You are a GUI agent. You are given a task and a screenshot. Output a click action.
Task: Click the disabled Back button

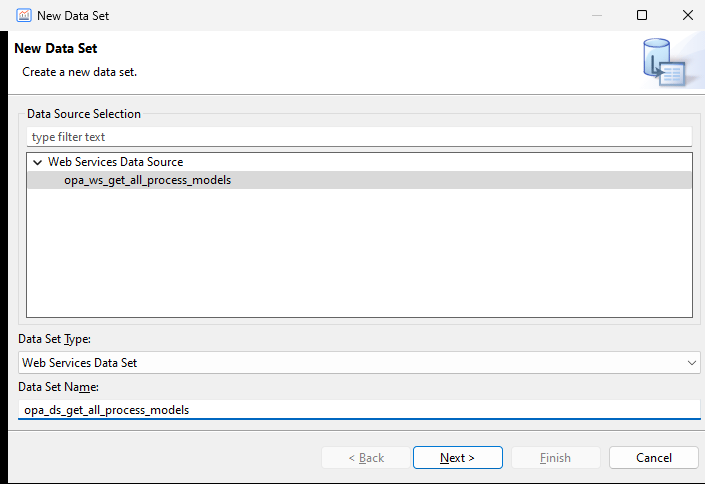pos(366,457)
